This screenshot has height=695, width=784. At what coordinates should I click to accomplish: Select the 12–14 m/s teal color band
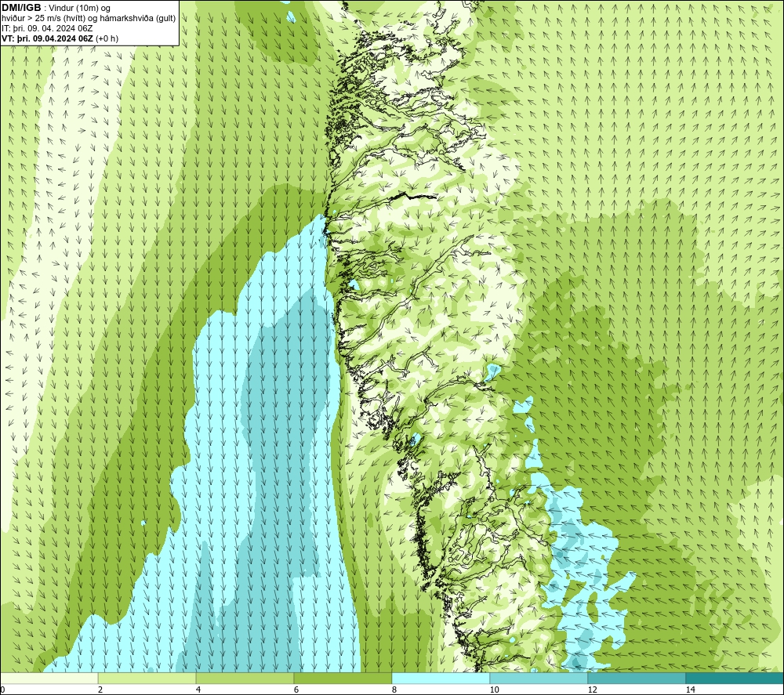click(637, 678)
